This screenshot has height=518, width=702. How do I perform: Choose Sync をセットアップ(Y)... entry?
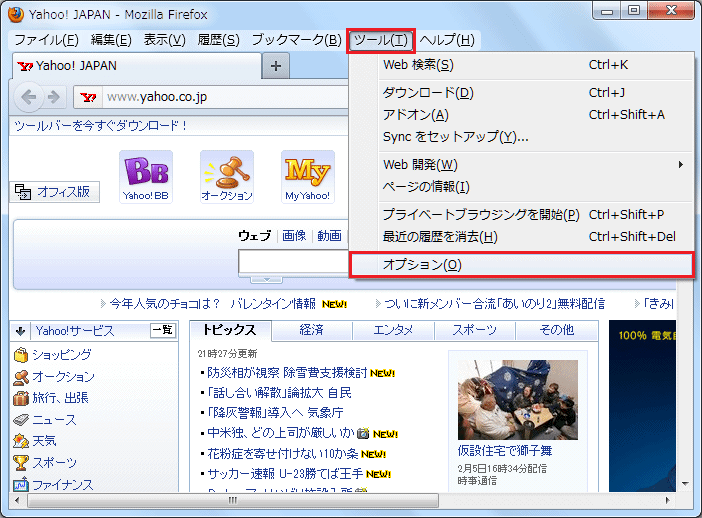tap(522, 137)
